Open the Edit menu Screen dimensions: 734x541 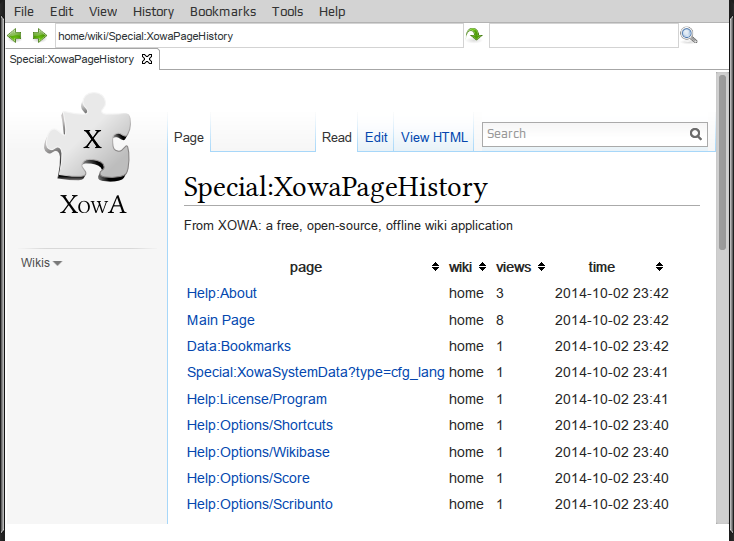(x=61, y=11)
